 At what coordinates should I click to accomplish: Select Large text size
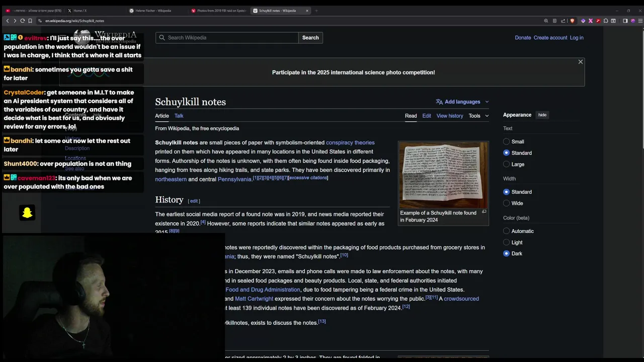[x=506, y=164]
